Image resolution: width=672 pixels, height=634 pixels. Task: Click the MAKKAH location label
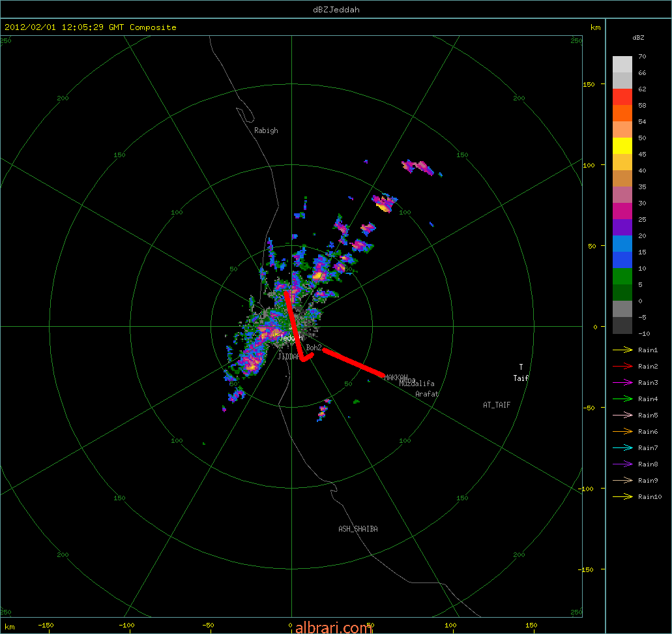pos(396,378)
